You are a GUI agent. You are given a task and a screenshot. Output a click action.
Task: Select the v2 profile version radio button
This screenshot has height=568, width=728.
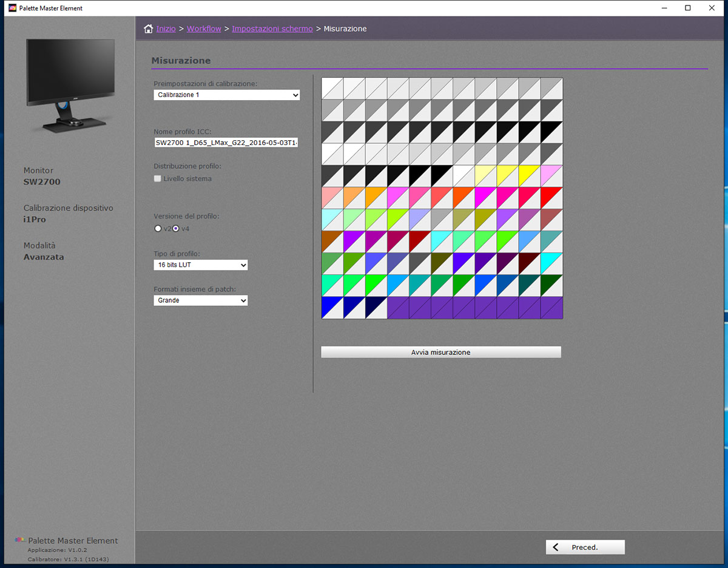[x=158, y=229]
